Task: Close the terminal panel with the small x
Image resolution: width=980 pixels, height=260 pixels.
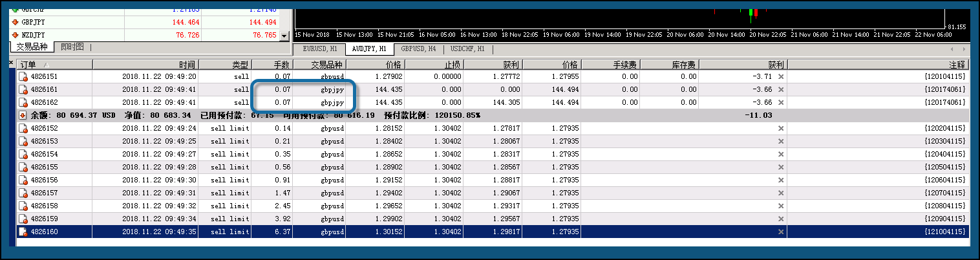Action: tap(12, 63)
